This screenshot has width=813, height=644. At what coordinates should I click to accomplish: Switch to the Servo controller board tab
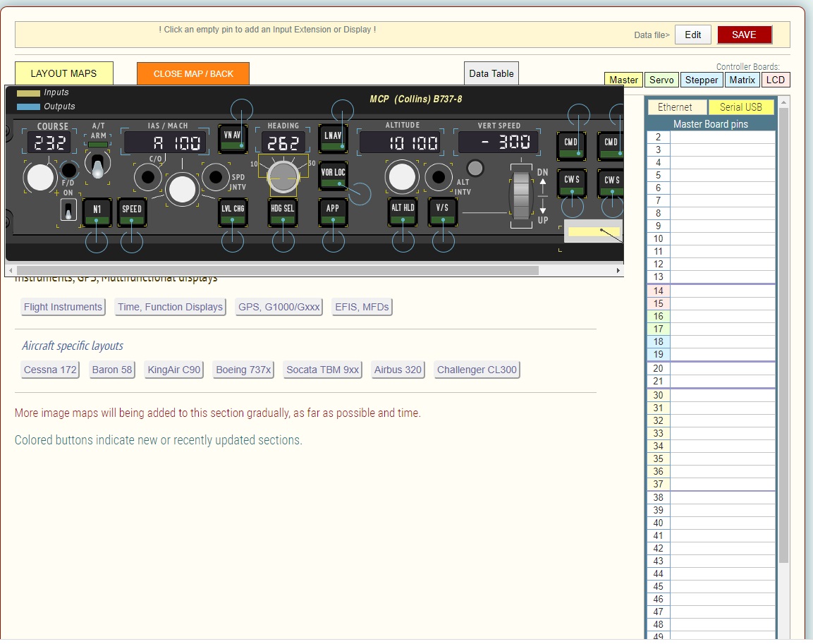pos(661,80)
